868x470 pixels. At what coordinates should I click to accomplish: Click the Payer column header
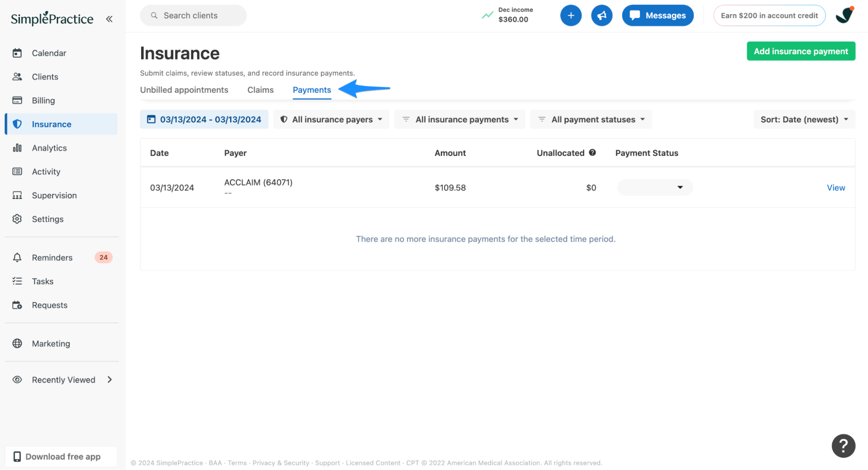point(235,153)
